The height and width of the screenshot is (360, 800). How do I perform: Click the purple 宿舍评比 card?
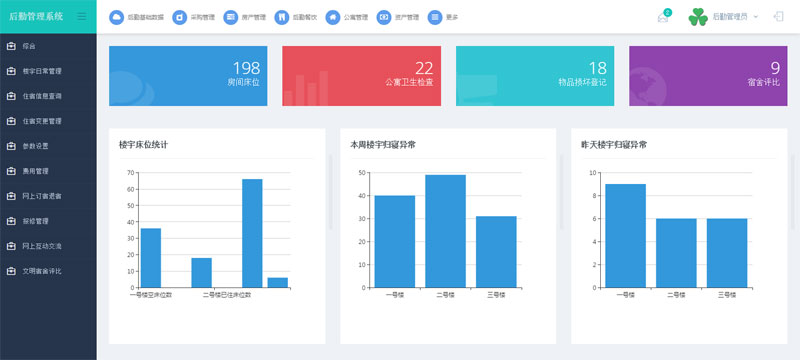tap(708, 76)
